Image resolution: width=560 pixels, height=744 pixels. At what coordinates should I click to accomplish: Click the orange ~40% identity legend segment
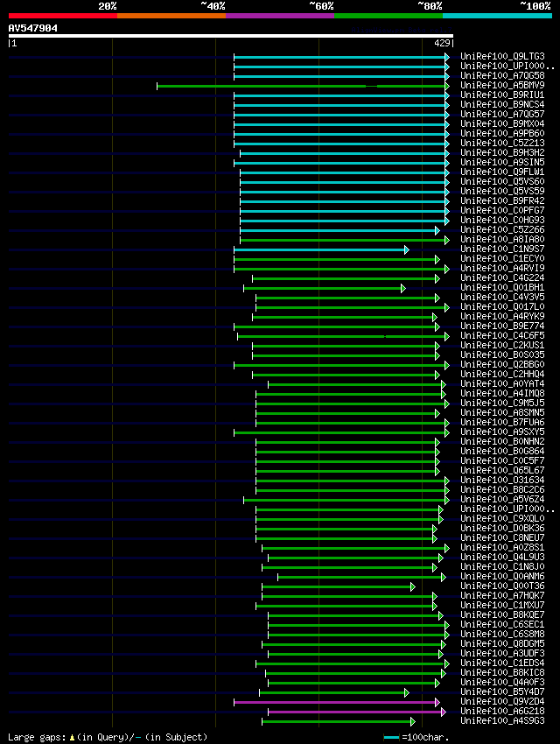(171, 16)
